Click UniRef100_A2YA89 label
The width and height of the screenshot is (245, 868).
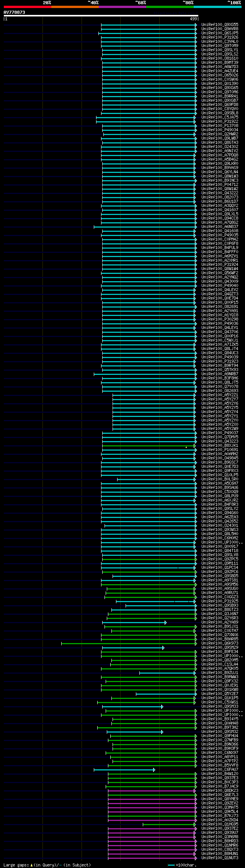coord(220,622)
